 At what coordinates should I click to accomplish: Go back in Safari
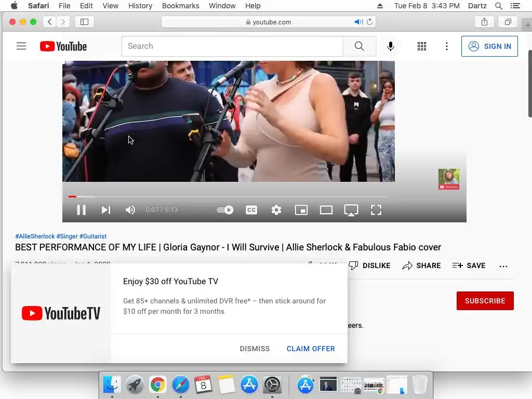coord(49,22)
